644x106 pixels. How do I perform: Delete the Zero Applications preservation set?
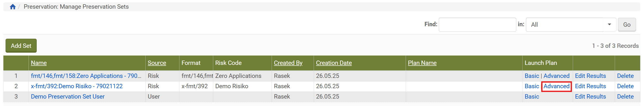click(x=625, y=76)
